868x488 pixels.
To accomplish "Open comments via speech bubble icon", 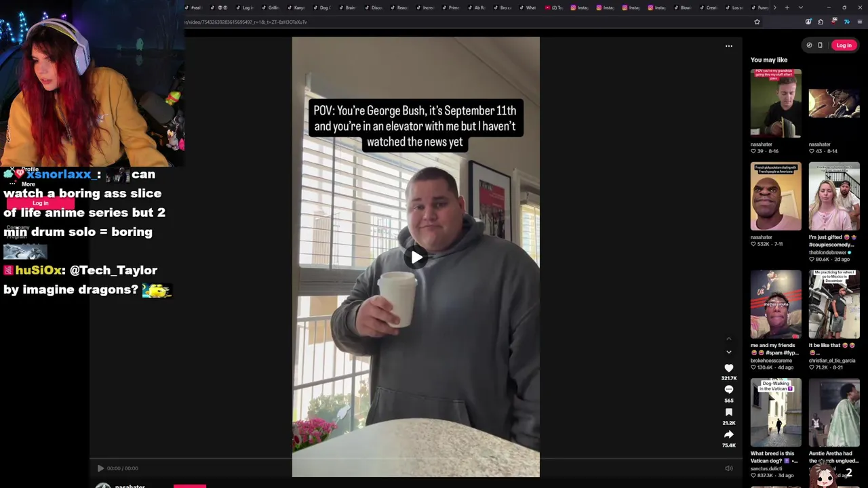I will [x=729, y=390].
